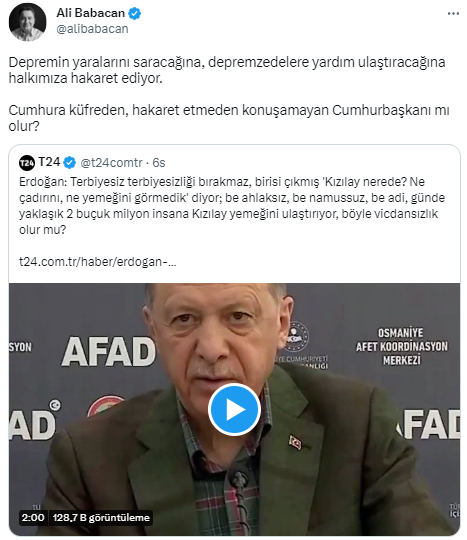The image size is (467, 540).
Task: Click the main tweet text about Deprem
Action: tap(227, 70)
